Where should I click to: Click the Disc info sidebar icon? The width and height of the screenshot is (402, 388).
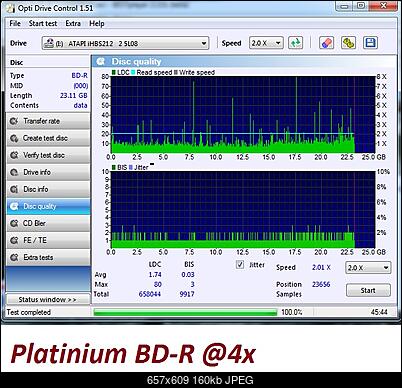coord(14,189)
